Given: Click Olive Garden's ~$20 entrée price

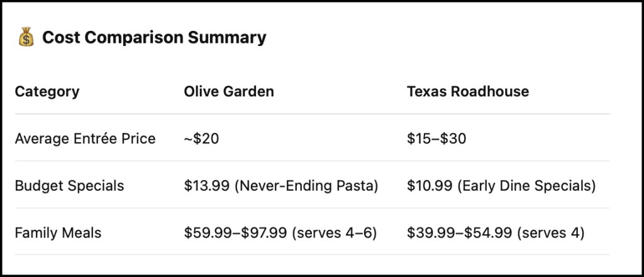Looking at the screenshot, I should tap(202, 138).
